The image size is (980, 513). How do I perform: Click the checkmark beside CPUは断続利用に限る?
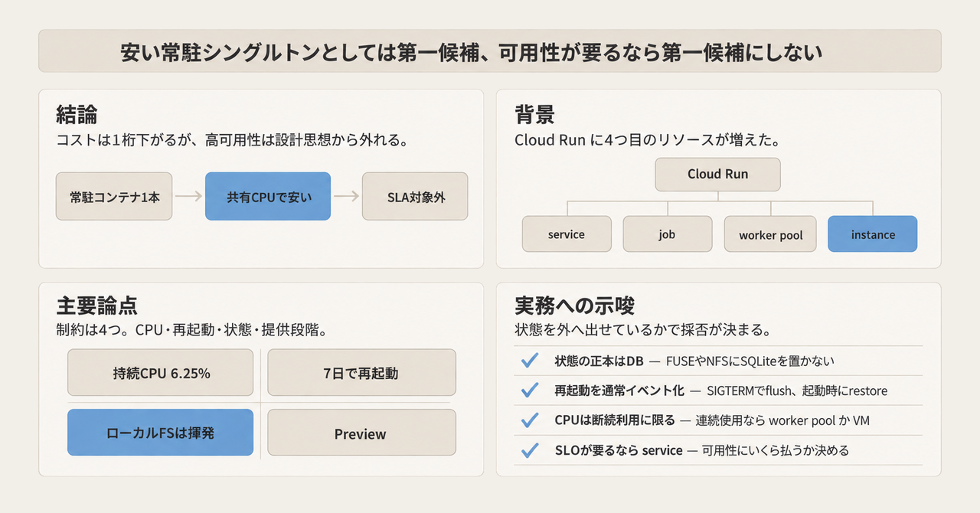click(x=528, y=420)
